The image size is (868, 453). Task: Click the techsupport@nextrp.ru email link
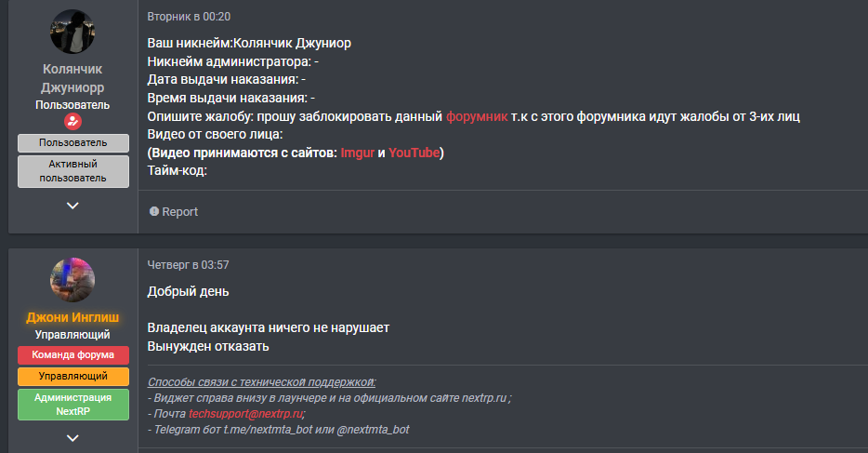[245, 414]
